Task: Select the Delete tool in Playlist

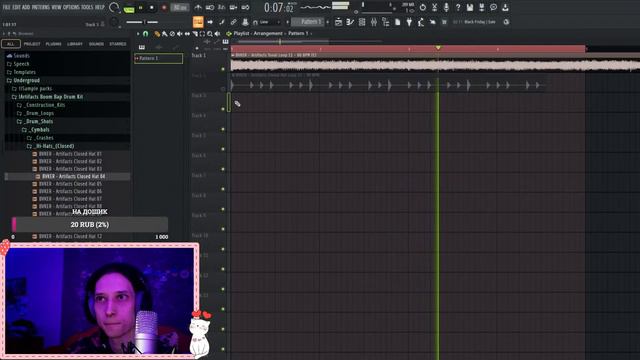Action: 172,34
